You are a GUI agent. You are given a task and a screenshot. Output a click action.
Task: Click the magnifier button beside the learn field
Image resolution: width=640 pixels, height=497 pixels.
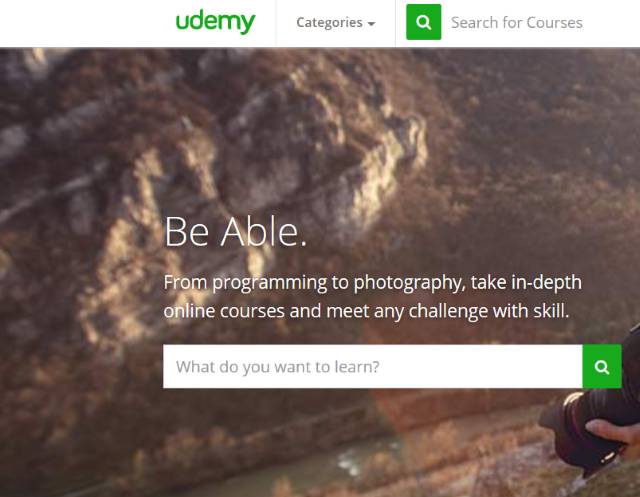pyautogui.click(x=602, y=366)
